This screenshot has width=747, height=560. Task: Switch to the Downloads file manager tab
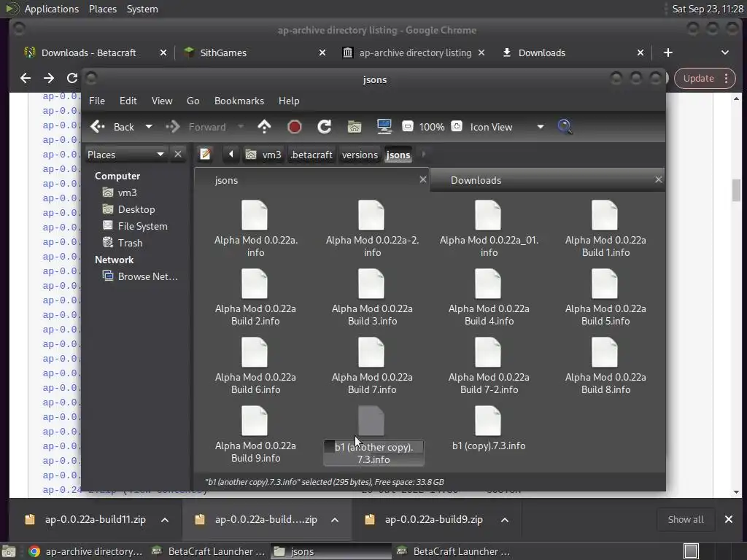click(476, 180)
